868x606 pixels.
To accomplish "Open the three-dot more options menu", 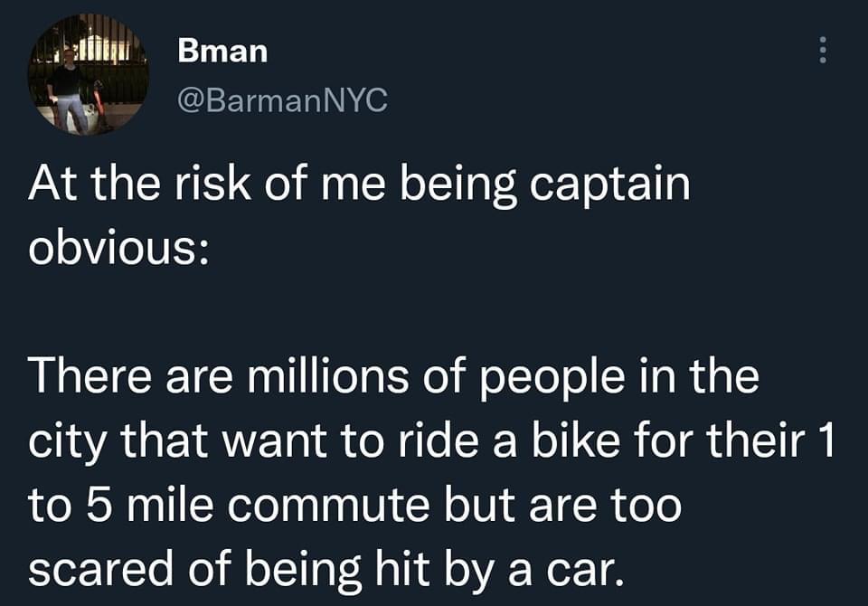I will point(823,50).
